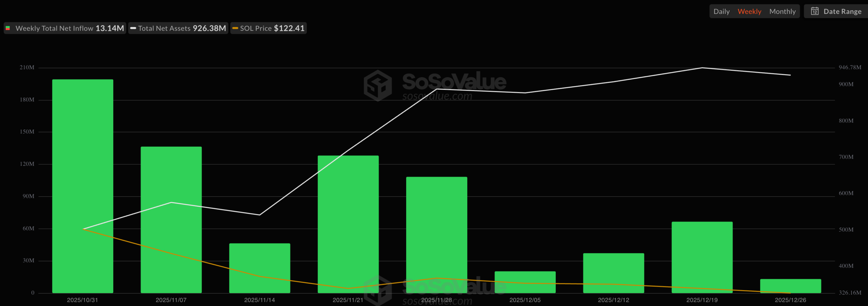Click the 800M right axis label
The width and height of the screenshot is (868, 306).
point(846,121)
